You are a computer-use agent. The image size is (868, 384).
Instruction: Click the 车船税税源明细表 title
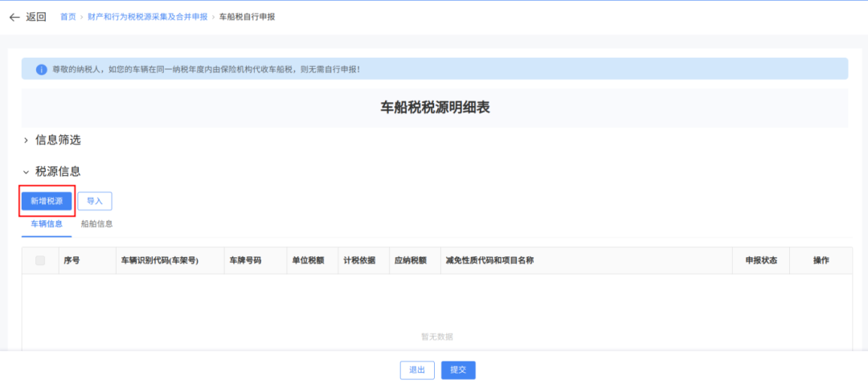(435, 108)
